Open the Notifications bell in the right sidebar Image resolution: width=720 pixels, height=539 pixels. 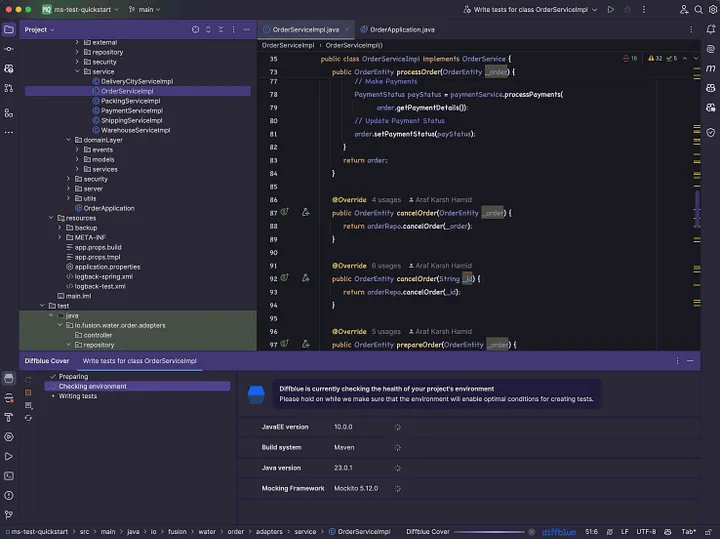[710, 30]
